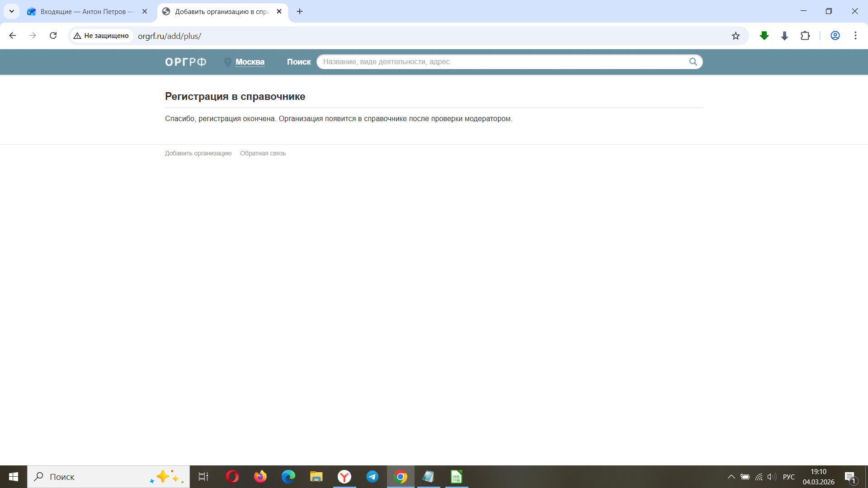Click the search magnifier icon in site header
Viewport: 868px width, 488px height.
693,62
